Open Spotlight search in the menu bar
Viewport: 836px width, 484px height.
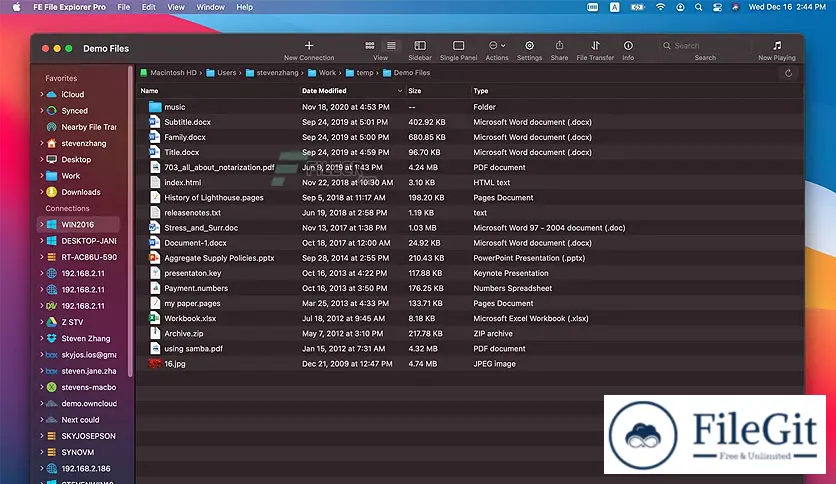(x=698, y=7)
